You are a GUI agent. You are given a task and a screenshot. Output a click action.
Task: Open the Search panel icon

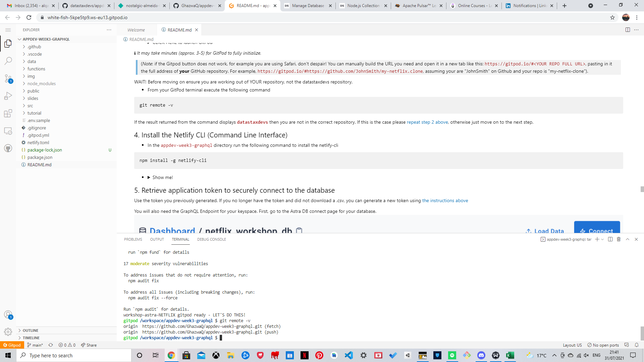8,61
